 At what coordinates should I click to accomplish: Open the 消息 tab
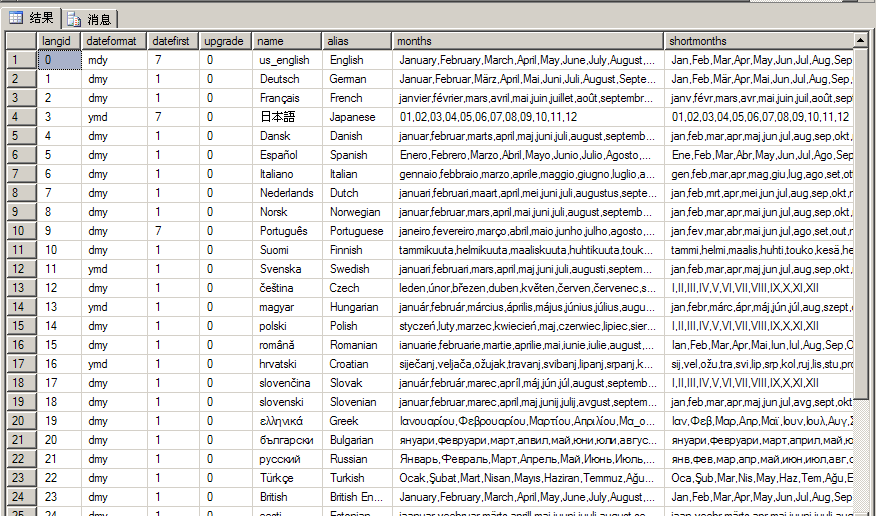[89, 20]
